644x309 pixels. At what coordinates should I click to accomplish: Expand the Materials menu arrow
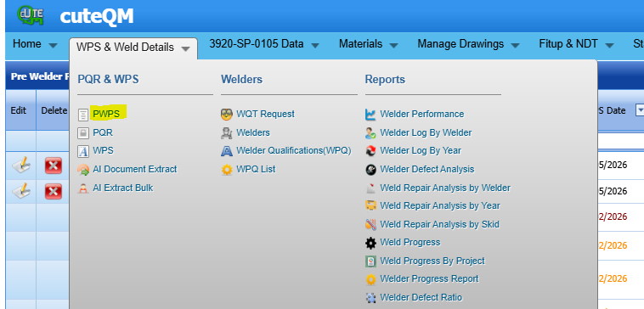click(x=393, y=46)
